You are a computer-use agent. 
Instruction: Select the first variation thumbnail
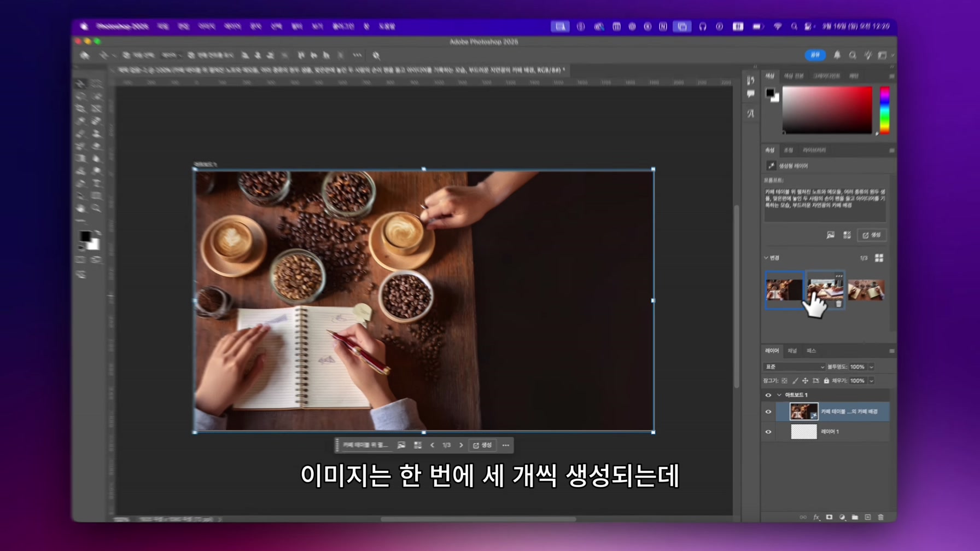[x=784, y=290]
